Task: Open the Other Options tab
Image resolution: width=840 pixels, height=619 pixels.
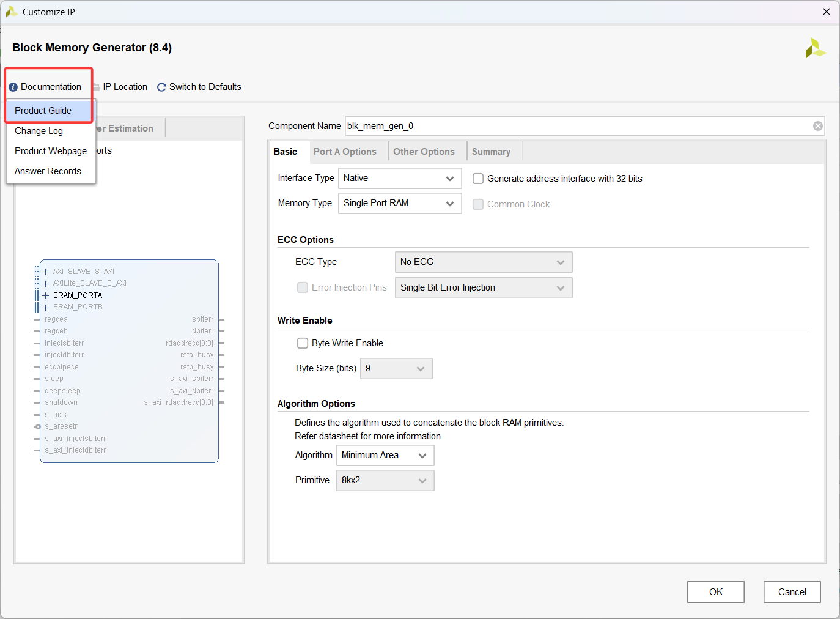Action: [x=424, y=152]
